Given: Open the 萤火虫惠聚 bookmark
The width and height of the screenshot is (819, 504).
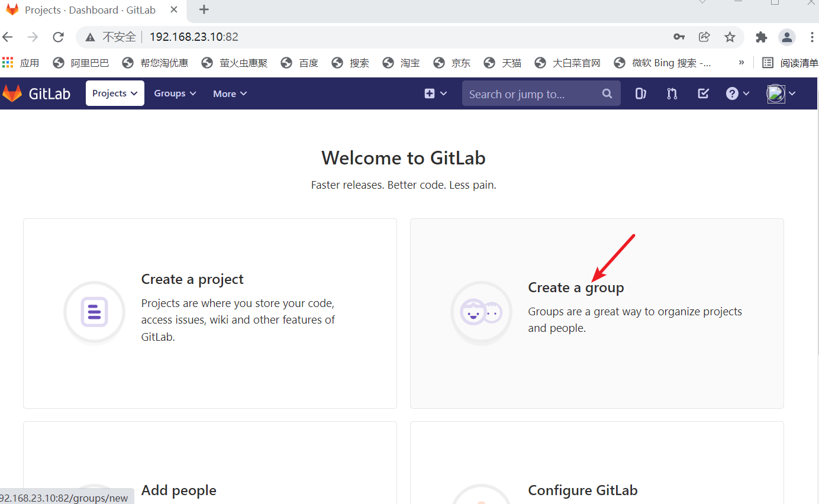Looking at the screenshot, I should point(234,63).
